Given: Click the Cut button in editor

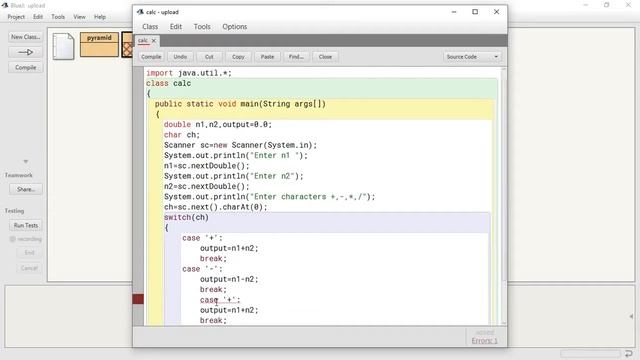Looking at the screenshot, I should (209, 57).
